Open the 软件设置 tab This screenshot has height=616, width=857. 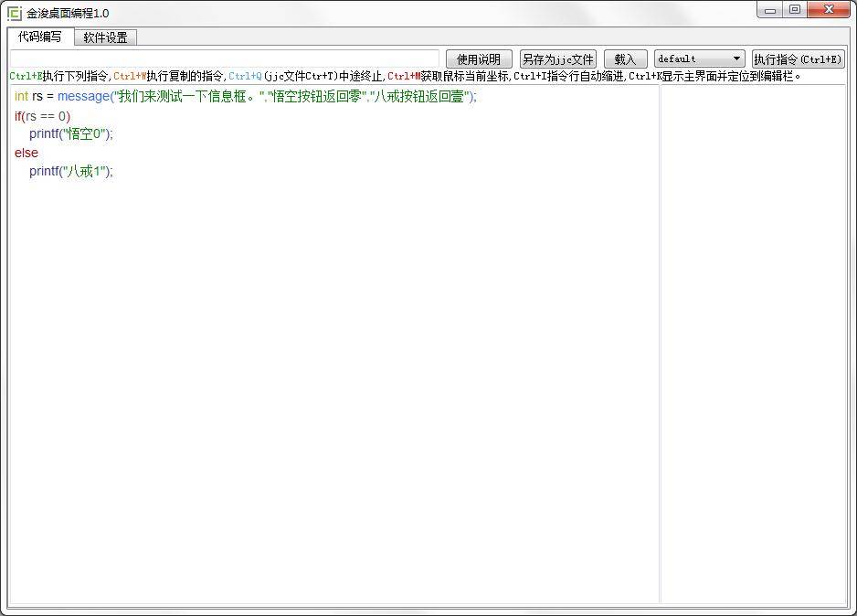pyautogui.click(x=105, y=37)
